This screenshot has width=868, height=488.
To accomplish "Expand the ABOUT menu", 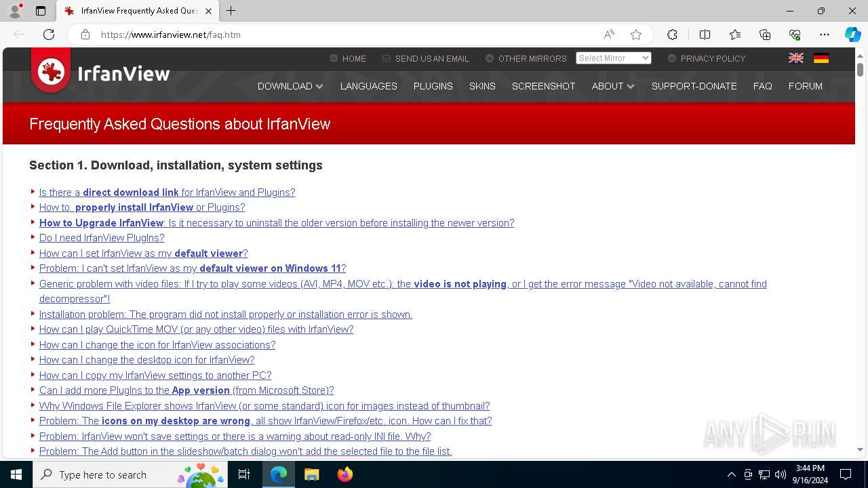I will [613, 86].
